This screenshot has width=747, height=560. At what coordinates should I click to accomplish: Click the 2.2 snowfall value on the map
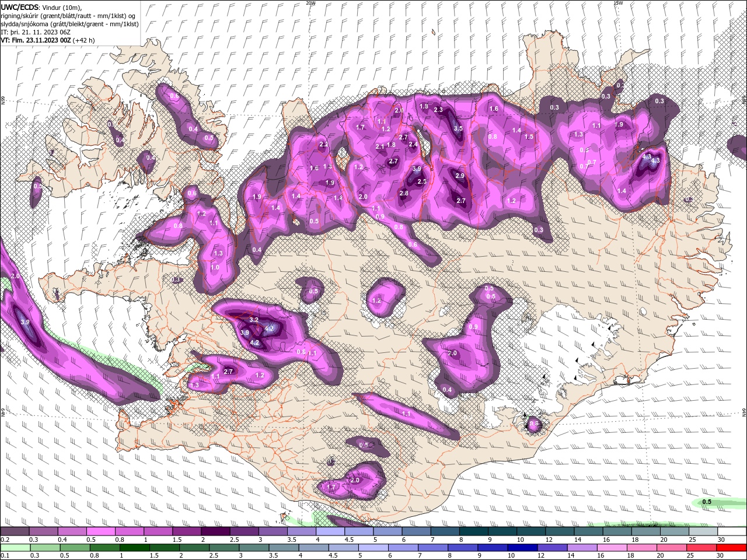[324, 144]
